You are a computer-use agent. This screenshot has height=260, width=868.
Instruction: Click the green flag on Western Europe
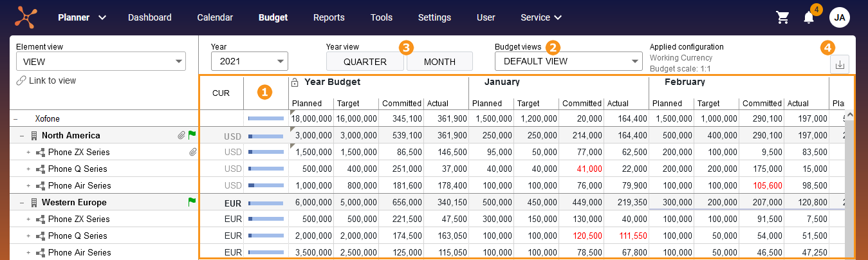tap(192, 202)
